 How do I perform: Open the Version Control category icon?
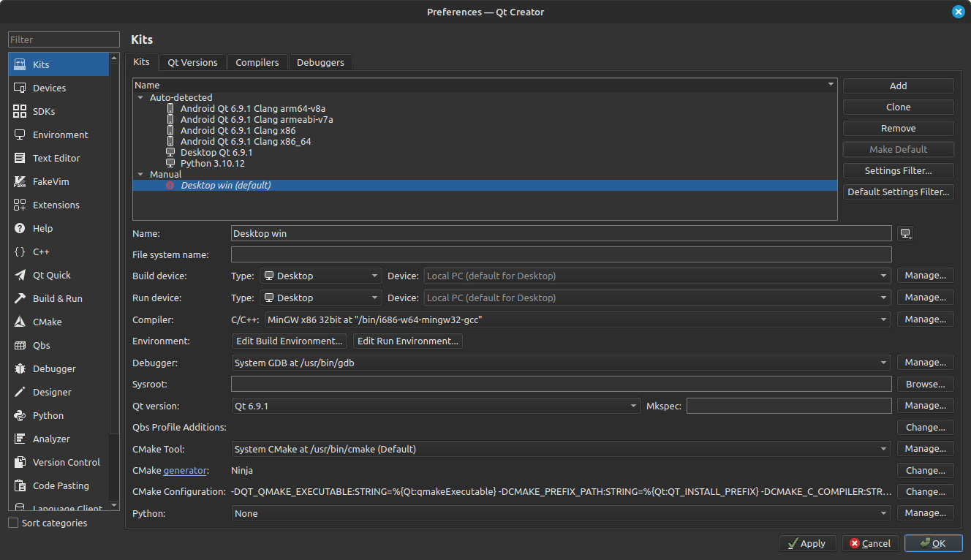tap(20, 462)
